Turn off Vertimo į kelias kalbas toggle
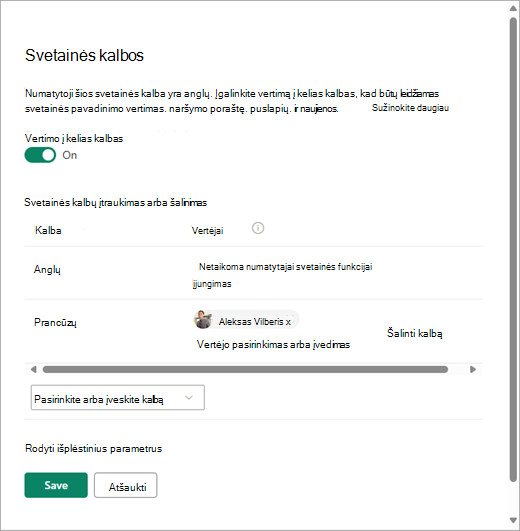The width and height of the screenshot is (520, 531). pyautogui.click(x=40, y=155)
